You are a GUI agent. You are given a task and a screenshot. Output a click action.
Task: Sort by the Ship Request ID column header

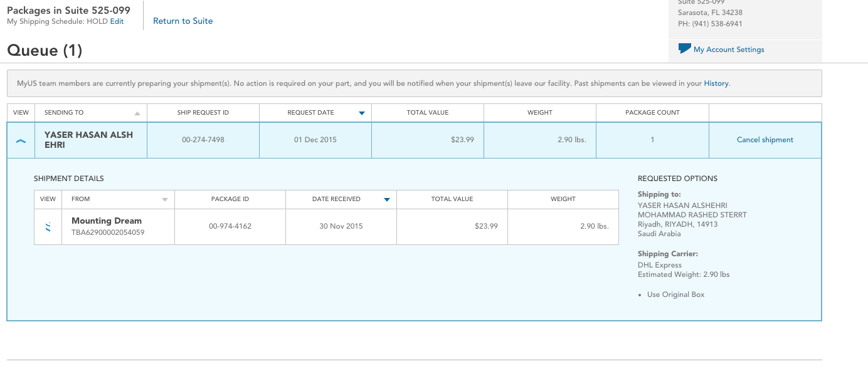(x=203, y=113)
